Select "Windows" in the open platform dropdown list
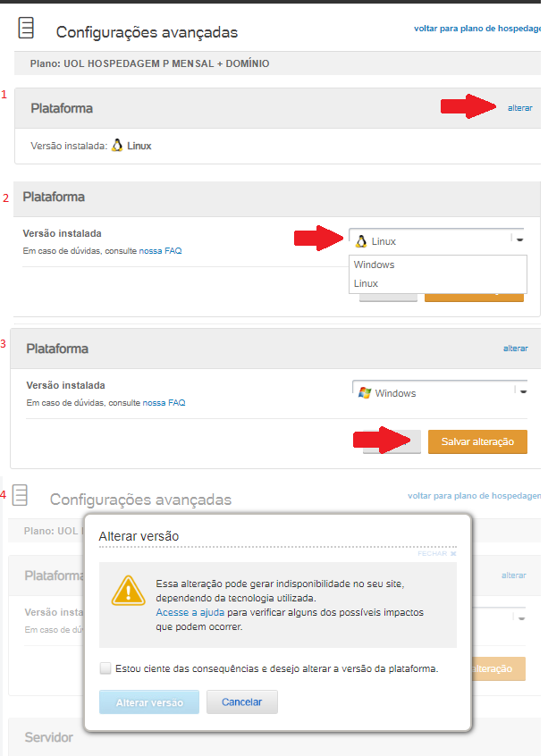Viewport: 548px width, 756px height. coord(374,265)
